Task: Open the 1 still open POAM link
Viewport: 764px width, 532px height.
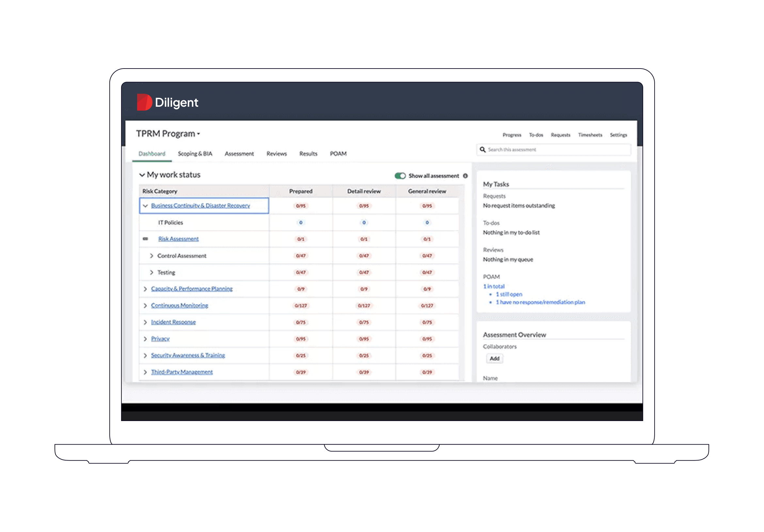Action: point(509,294)
